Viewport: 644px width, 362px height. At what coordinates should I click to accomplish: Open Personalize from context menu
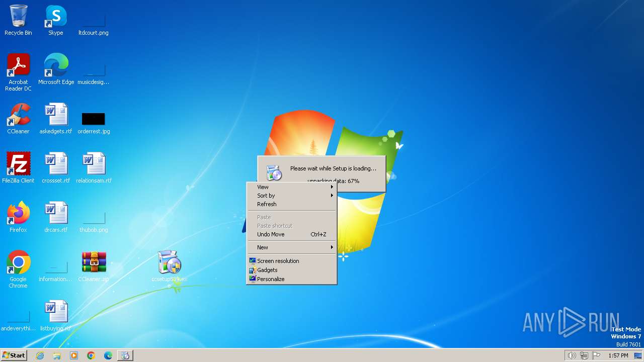[x=292, y=279]
